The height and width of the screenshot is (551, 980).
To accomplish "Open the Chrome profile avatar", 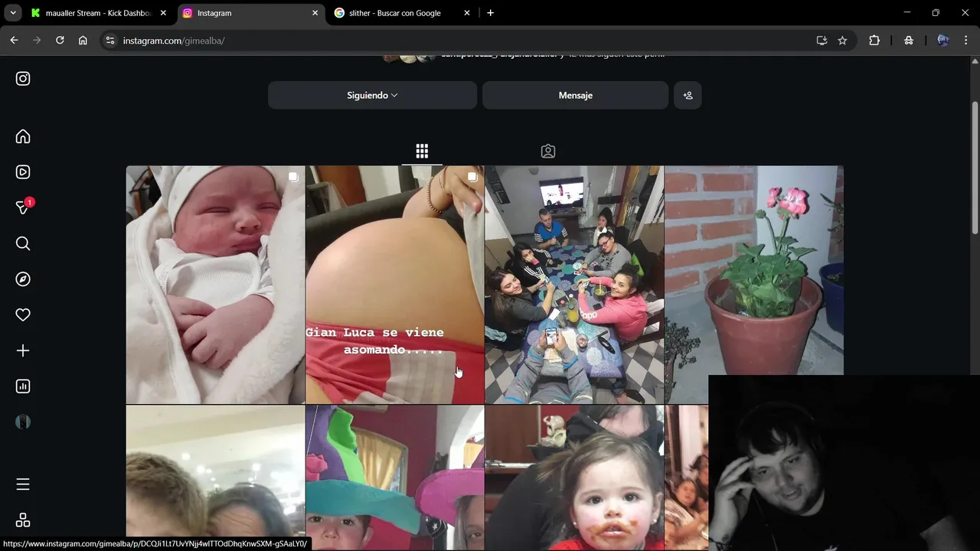I will coord(942,41).
